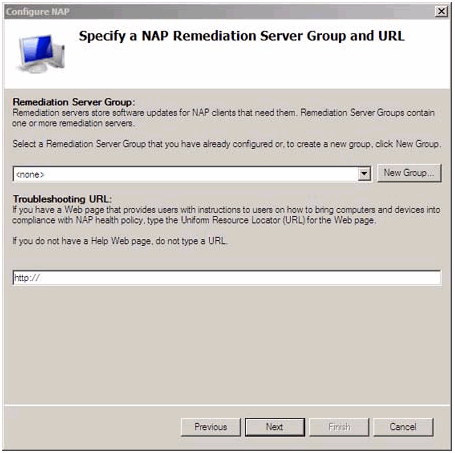Focus the Troubleshooting URL http:// field
455x453 pixels.
(227, 278)
